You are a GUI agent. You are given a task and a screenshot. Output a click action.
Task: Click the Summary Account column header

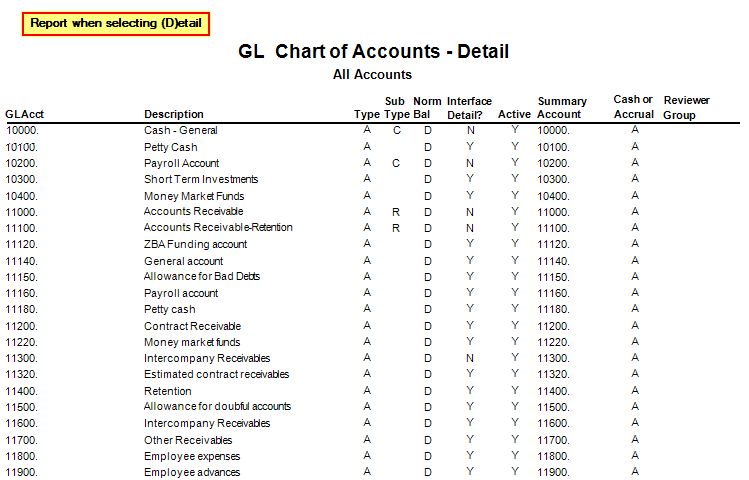tap(562, 108)
